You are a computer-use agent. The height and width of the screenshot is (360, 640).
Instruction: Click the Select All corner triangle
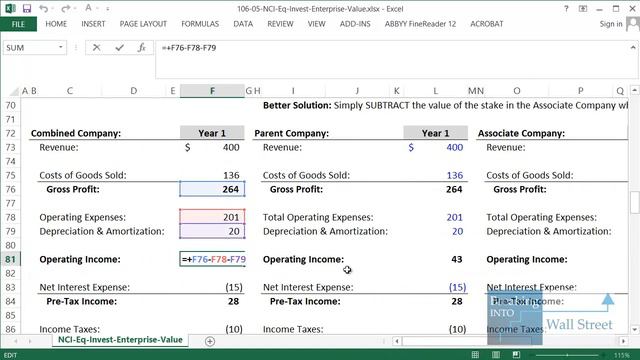click(13, 91)
